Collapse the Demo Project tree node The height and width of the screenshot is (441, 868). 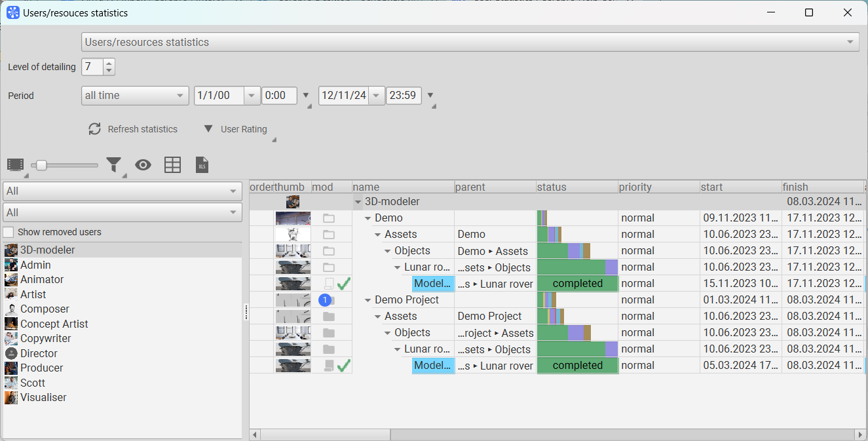pyautogui.click(x=368, y=300)
